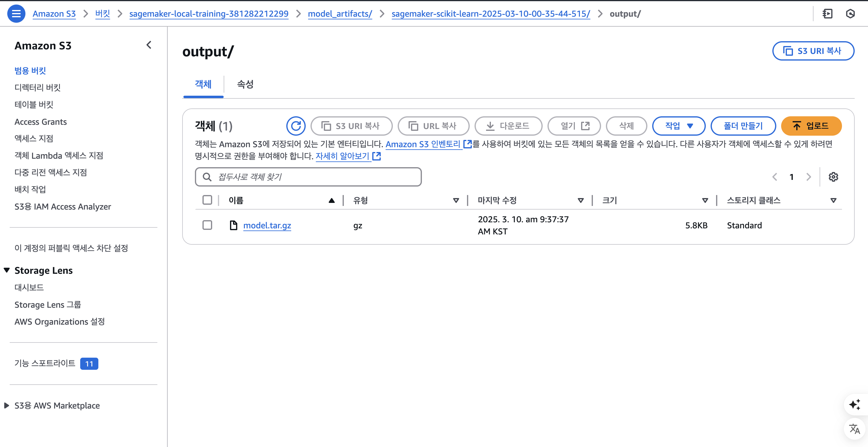Click S3 URI 복사 in objects toolbar
The width and height of the screenshot is (868, 447).
click(351, 126)
